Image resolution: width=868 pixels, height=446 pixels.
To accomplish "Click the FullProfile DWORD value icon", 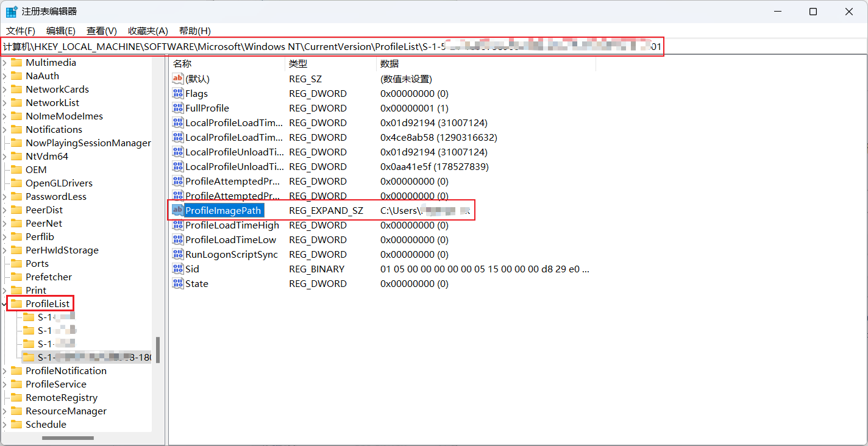I will tap(178, 108).
